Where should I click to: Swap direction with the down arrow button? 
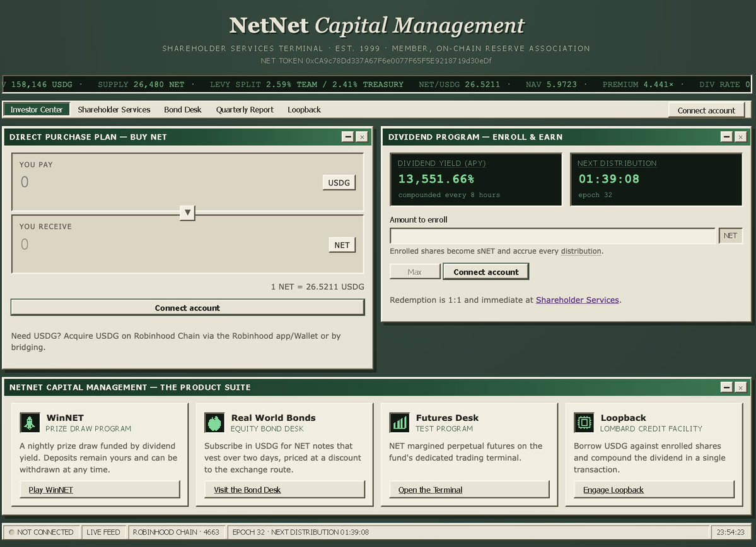coord(187,212)
